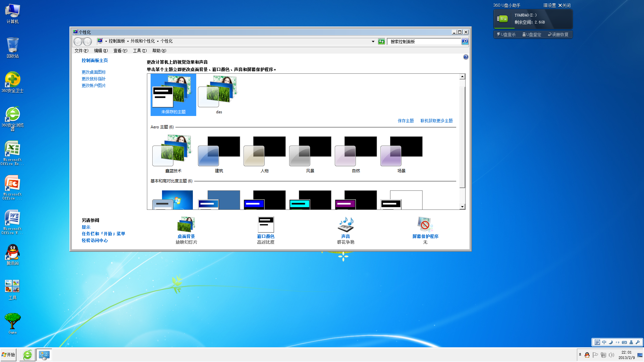Click the 保存主题 link
This screenshot has width=644, height=362.
406,121
